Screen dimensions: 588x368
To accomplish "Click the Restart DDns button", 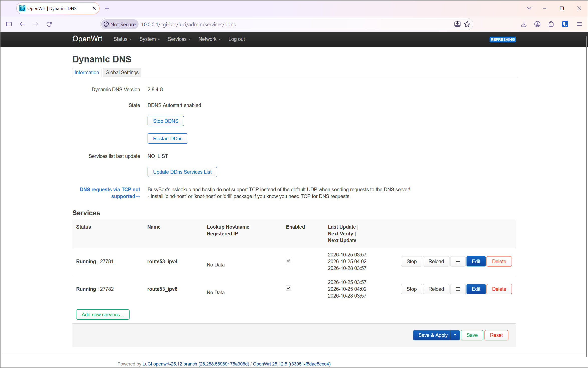I will click(x=168, y=139).
